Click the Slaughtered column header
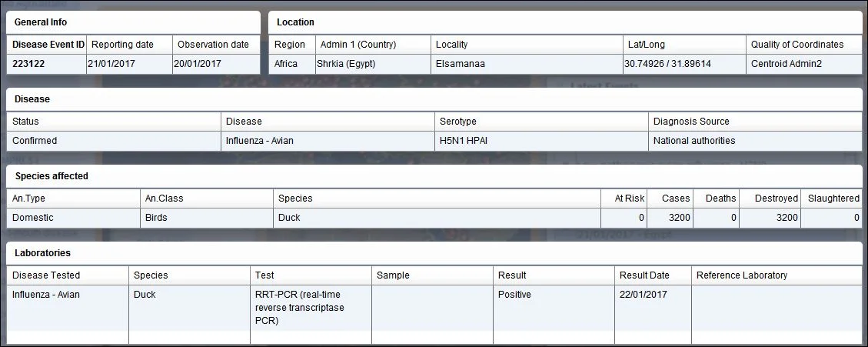 833,199
